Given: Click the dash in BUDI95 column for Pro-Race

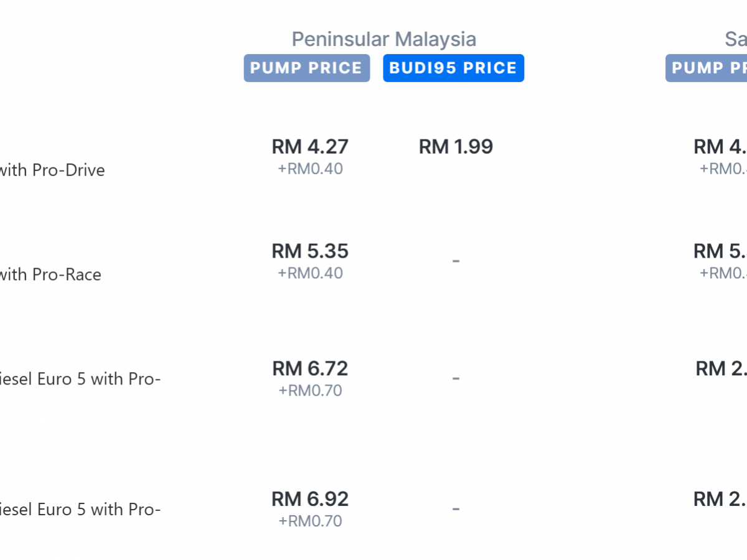Looking at the screenshot, I should pyautogui.click(x=455, y=261).
